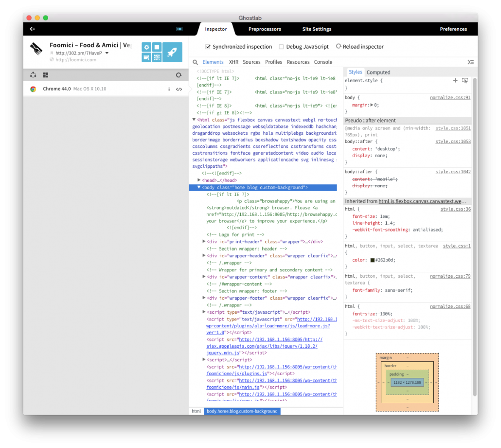This screenshot has width=501, height=448.
Task: Expand the head element in the DOM tree
Action: coord(199,179)
